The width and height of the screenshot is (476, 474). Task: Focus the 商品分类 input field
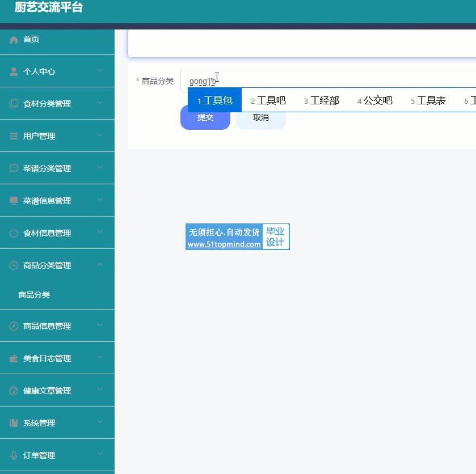coord(328,81)
